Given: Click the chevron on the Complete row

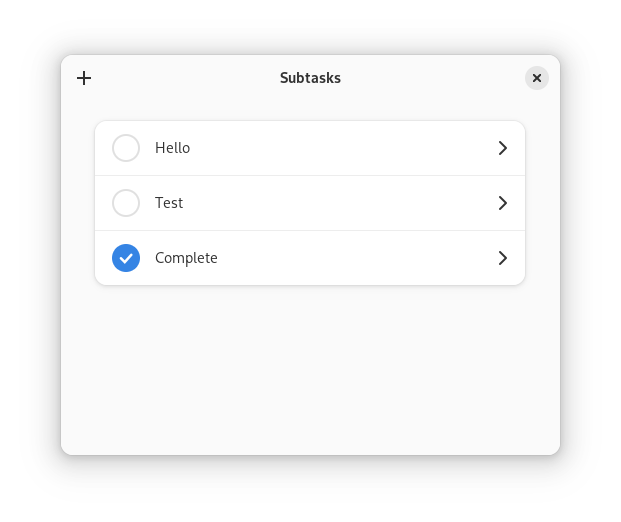Looking at the screenshot, I should [503, 258].
